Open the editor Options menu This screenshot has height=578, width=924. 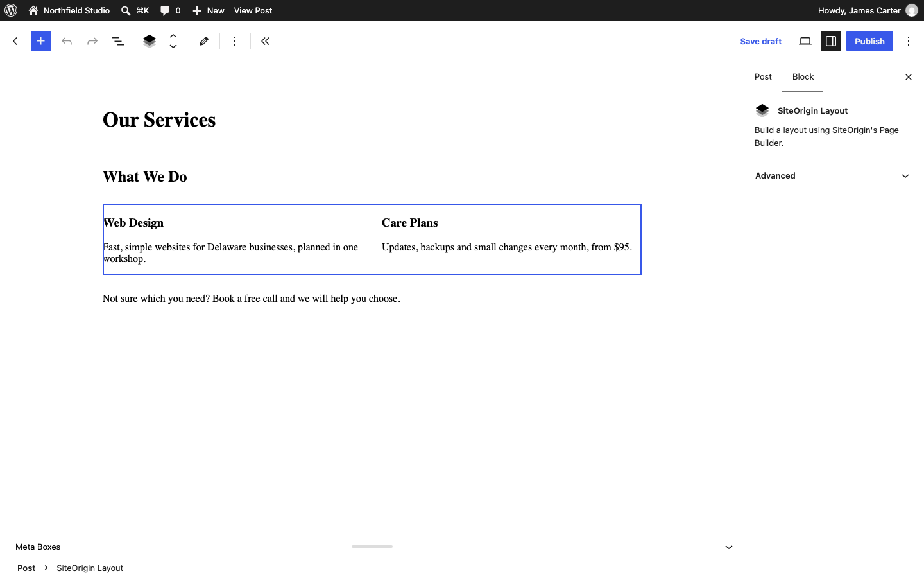point(909,41)
